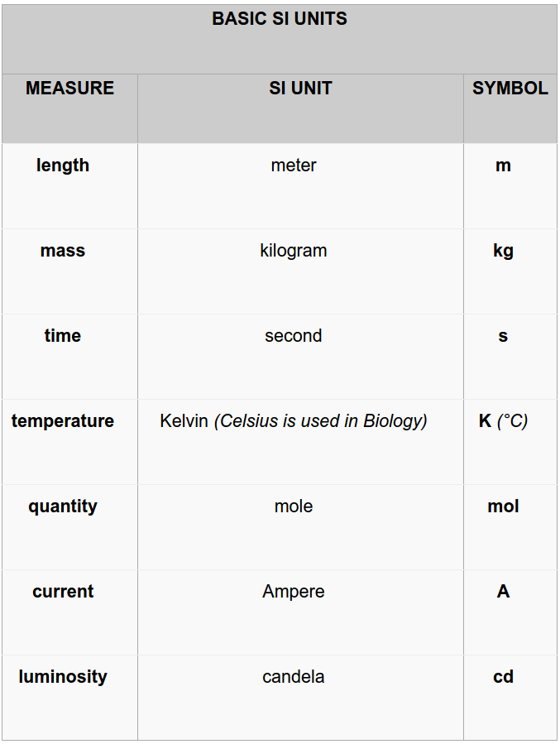This screenshot has height=744, width=560.
Task: Select the candela unit text
Action: coord(294,677)
